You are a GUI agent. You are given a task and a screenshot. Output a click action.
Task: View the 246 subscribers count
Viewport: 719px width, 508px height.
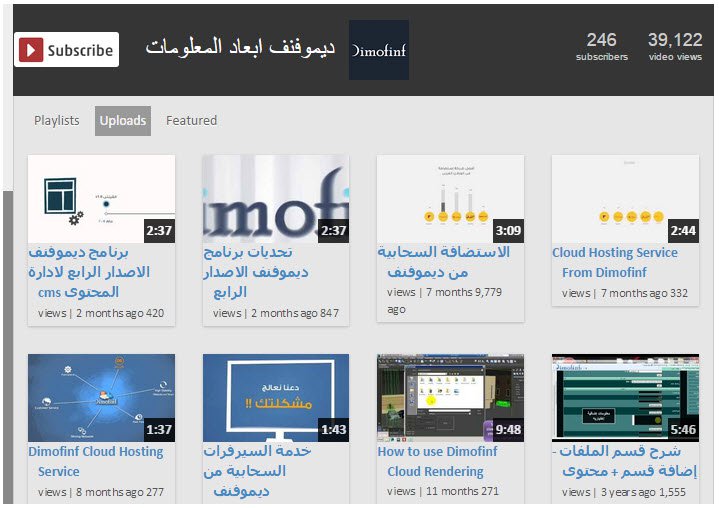tap(602, 46)
